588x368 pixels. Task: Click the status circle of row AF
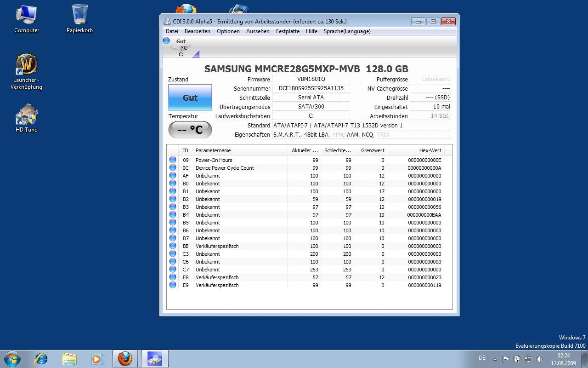tap(173, 176)
